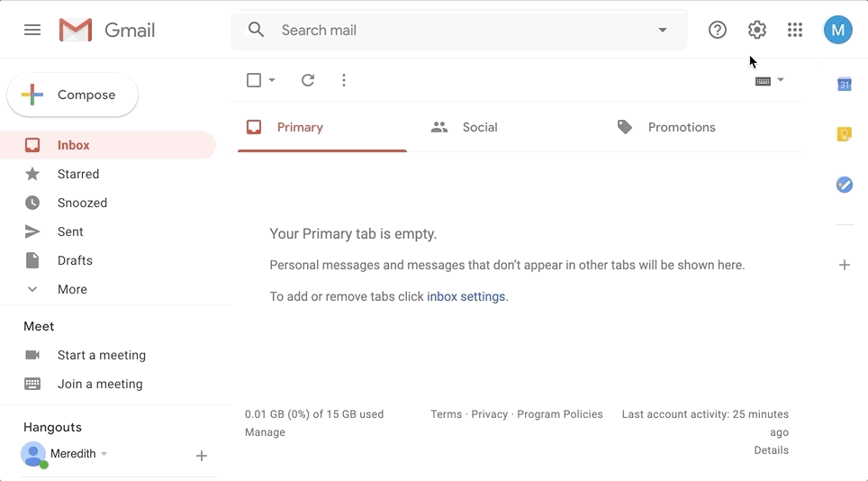Viewport: 868px width, 481px height.
Task: Click the Gmail wordmark
Action: pos(130,31)
